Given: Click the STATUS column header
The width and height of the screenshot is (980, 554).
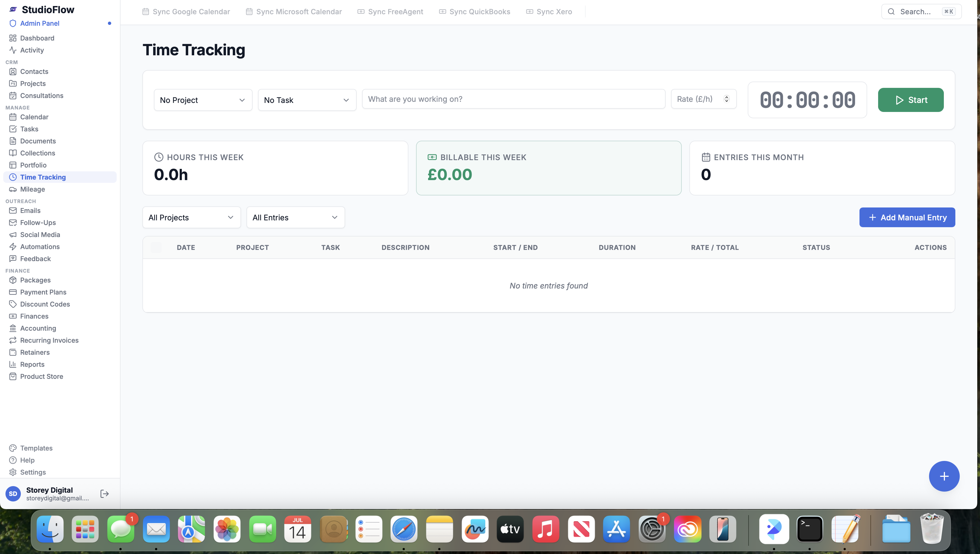Looking at the screenshot, I should click(x=816, y=247).
